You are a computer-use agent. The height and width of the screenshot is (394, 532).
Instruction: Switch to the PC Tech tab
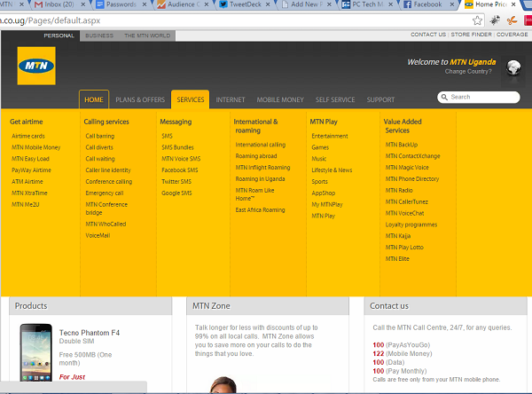click(x=368, y=4)
